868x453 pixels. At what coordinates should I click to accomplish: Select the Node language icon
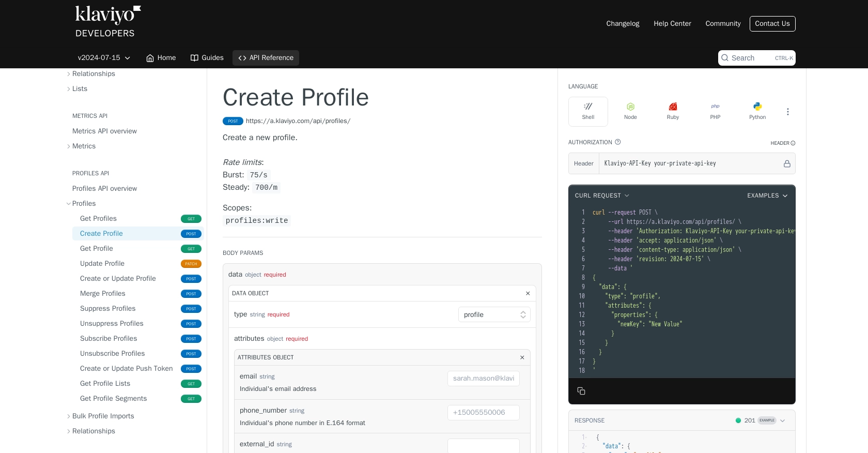pos(630,111)
